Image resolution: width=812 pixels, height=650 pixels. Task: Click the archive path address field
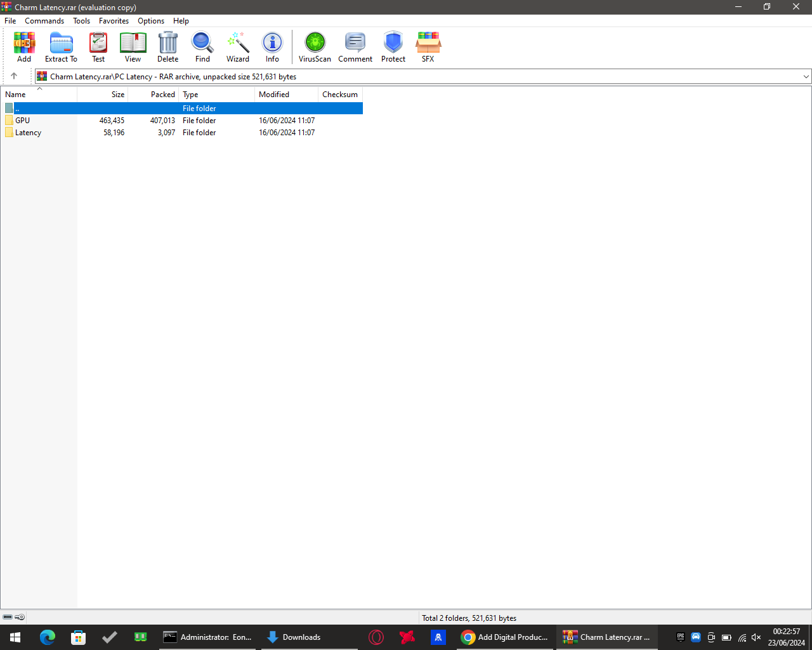pyautogui.click(x=423, y=77)
